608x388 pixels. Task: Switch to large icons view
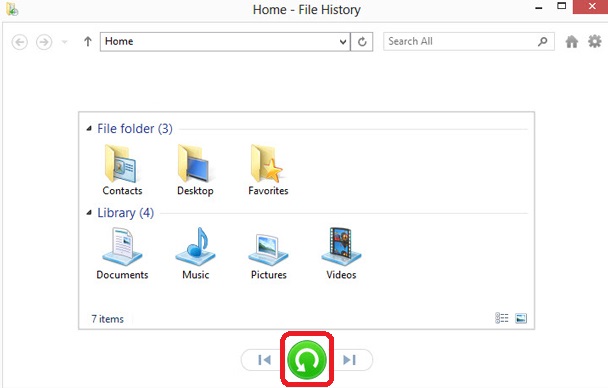point(521,318)
